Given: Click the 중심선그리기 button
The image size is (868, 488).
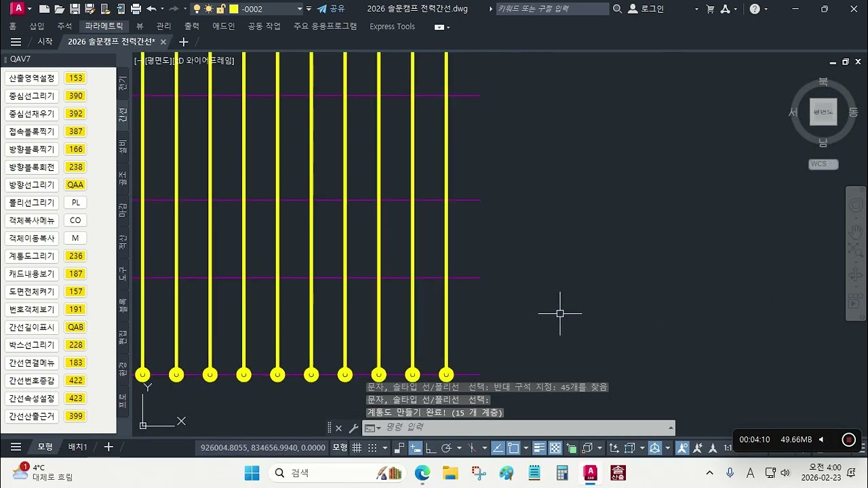Looking at the screenshot, I should pyautogui.click(x=31, y=96).
